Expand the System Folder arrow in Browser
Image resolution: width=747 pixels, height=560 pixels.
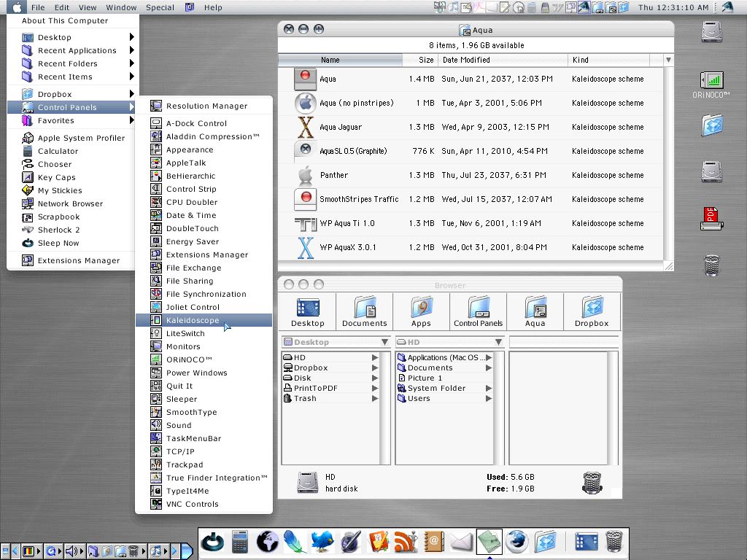[x=489, y=389]
